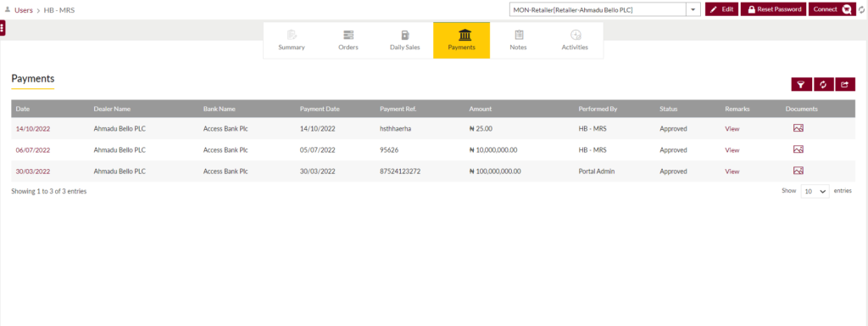This screenshot has width=868, height=326.
Task: Sort by Dealer Name column header
Action: point(112,109)
